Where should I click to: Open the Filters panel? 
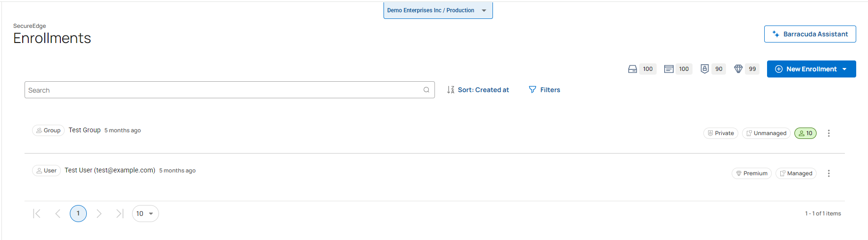pyautogui.click(x=550, y=90)
